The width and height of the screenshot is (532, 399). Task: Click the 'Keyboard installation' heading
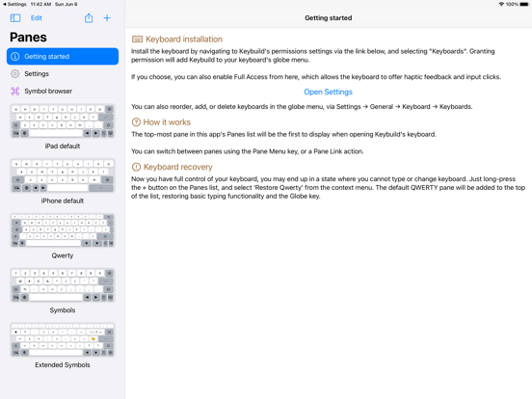tap(184, 39)
